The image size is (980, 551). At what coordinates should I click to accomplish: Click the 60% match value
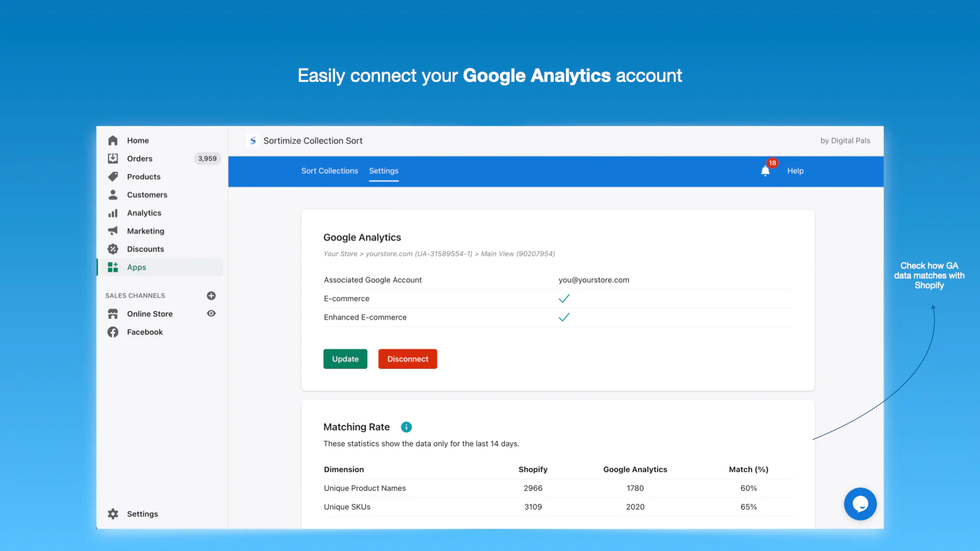click(748, 489)
